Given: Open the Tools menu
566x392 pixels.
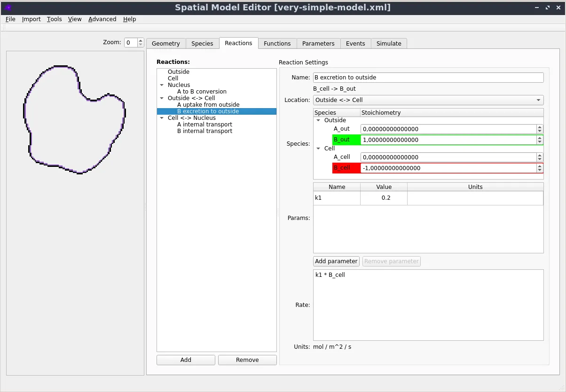Looking at the screenshot, I should pos(55,19).
